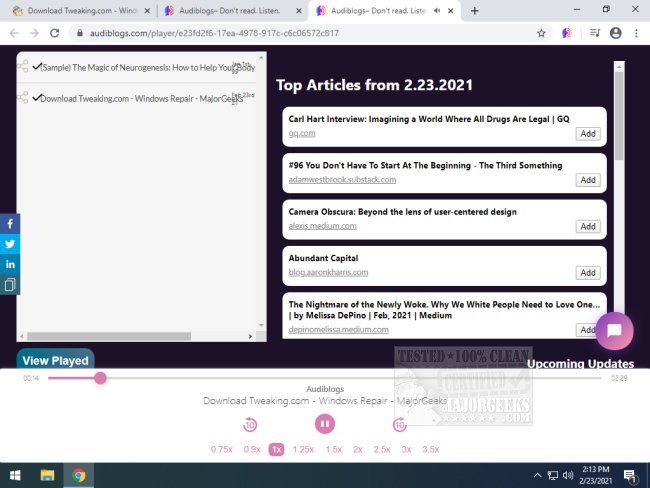
Task: Set playback speed to 2.5x
Action: tap(382, 449)
